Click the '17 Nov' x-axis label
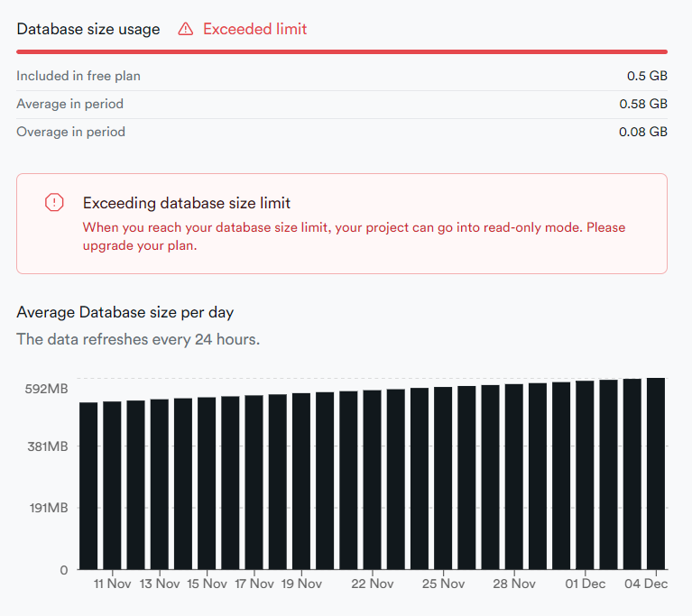Viewport: 692px width, 616px height. click(254, 584)
